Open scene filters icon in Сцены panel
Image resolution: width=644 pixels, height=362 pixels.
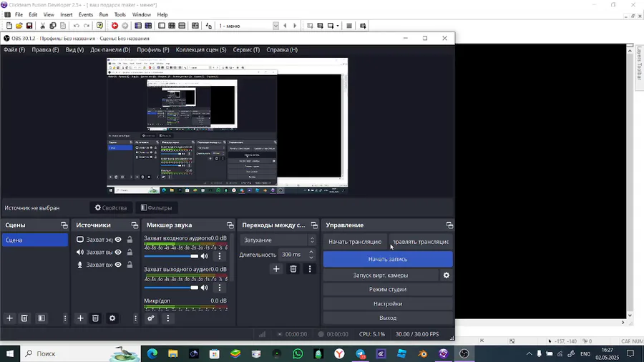click(42, 318)
